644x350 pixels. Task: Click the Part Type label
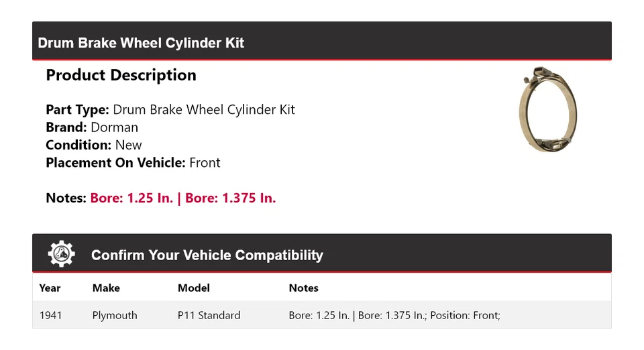77,110
